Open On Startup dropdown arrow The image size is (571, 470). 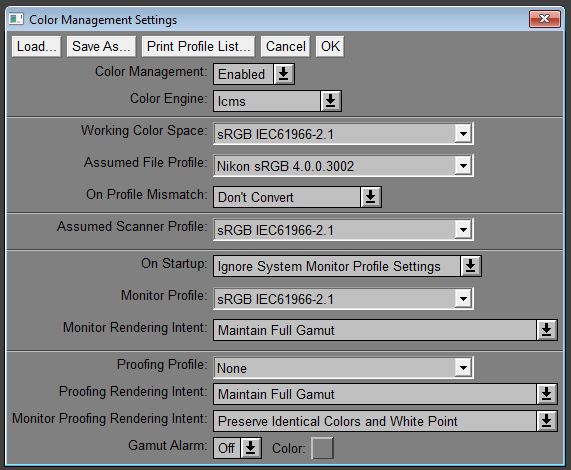pos(471,266)
